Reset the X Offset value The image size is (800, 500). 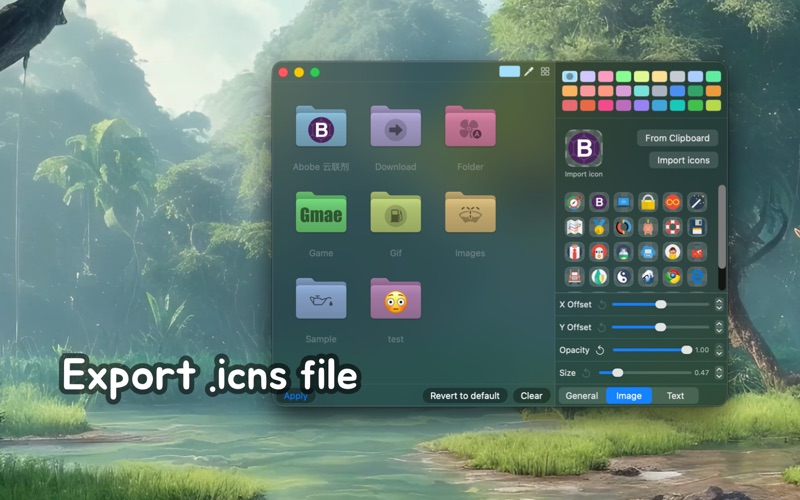coord(602,305)
